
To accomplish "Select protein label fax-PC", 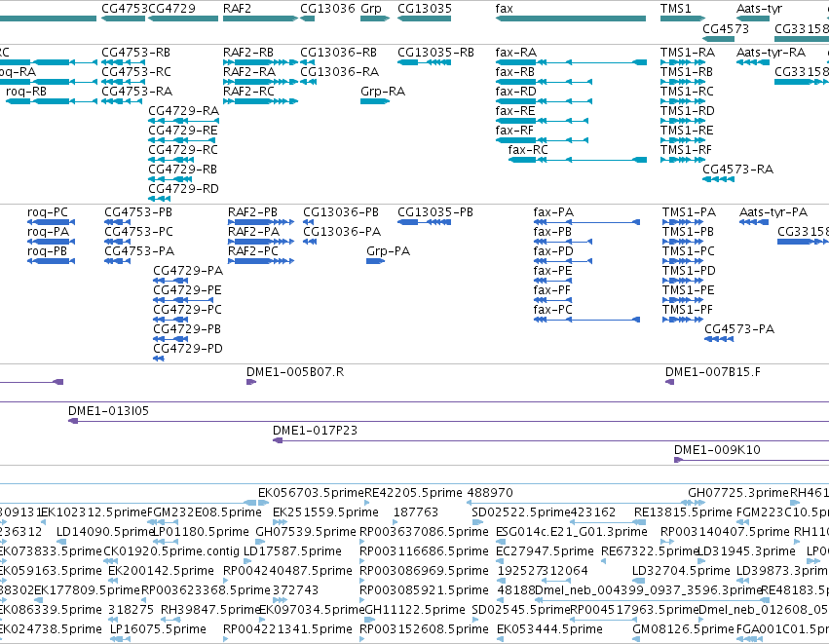I will click(552, 309).
